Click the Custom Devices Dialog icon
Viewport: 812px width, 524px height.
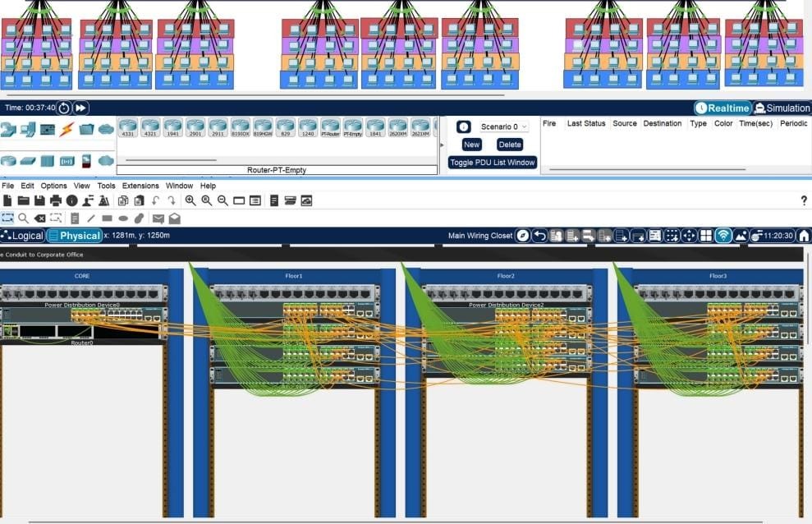click(x=255, y=200)
